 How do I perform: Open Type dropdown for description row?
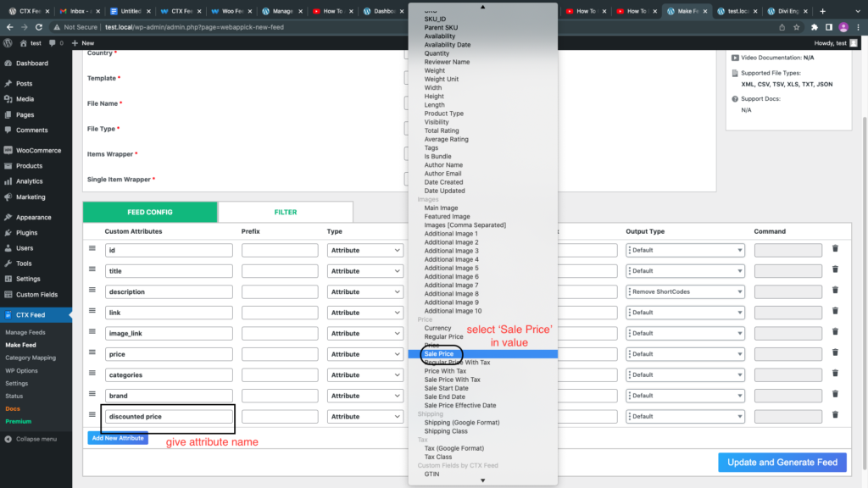(364, 291)
